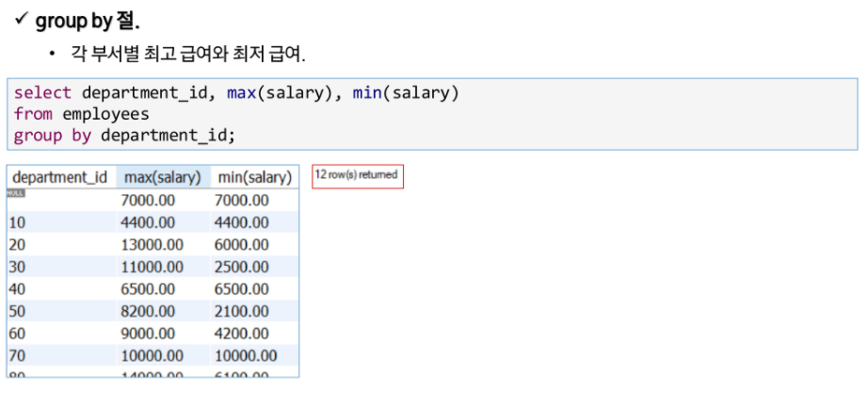This screenshot has width=868, height=408.
Task: Click the select keyword in SQL code
Action: [42, 92]
